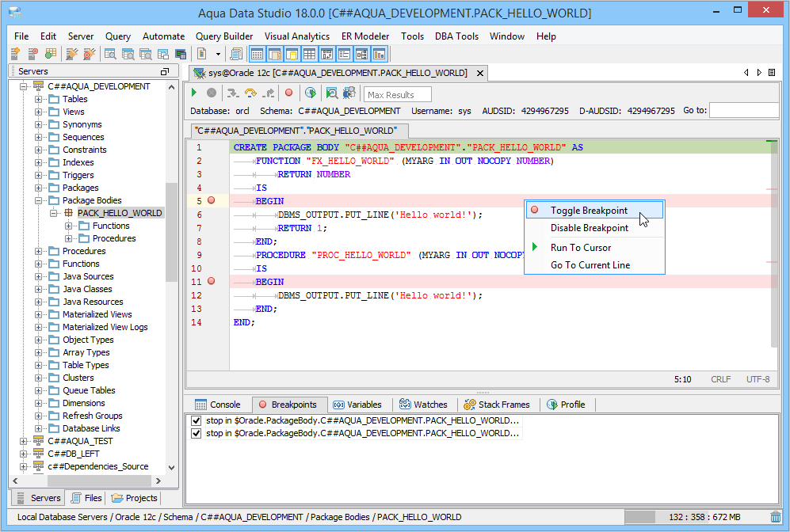Switch to the Variables tab

point(357,405)
